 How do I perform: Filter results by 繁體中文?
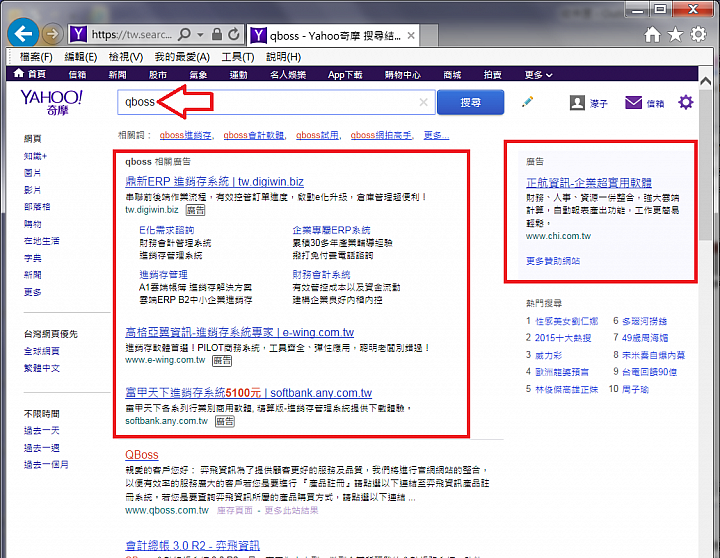coord(42,368)
